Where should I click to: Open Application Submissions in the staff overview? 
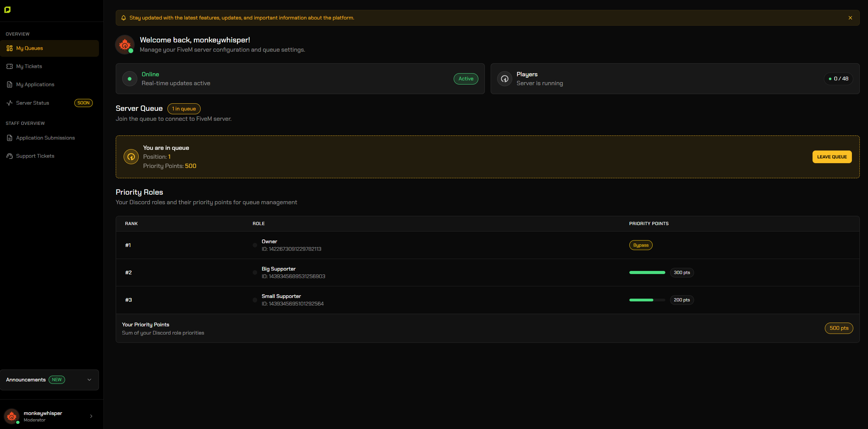pos(45,138)
